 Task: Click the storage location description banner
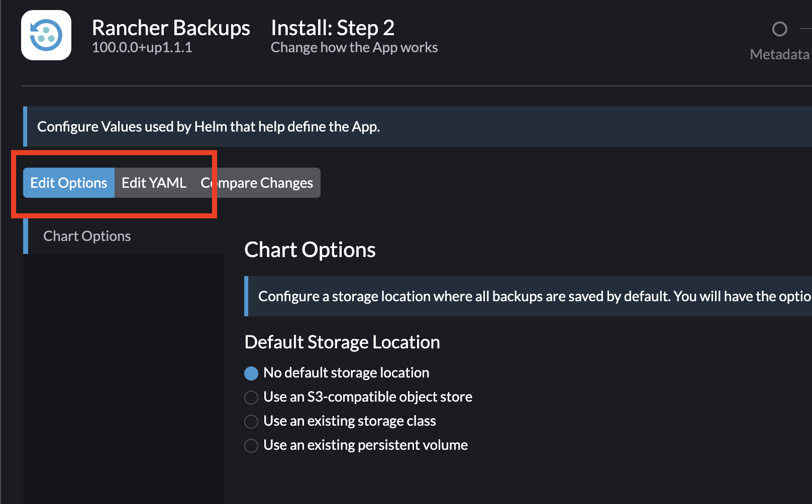(x=528, y=296)
